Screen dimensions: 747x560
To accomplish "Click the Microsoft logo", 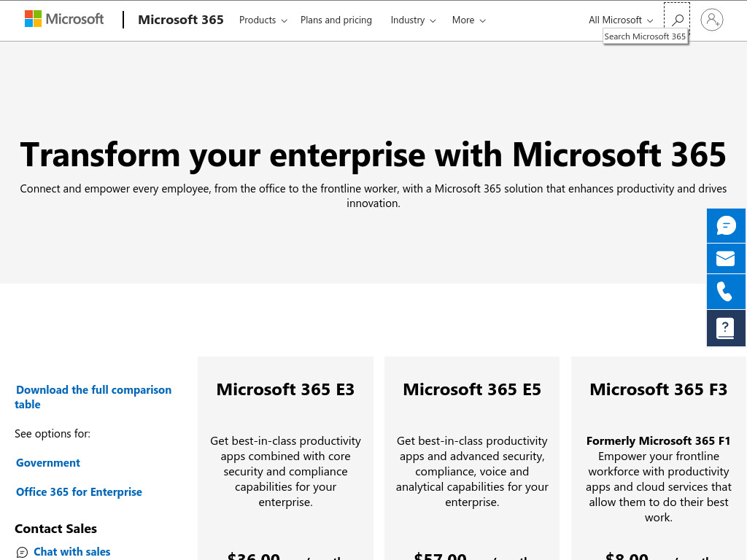I will [x=64, y=19].
